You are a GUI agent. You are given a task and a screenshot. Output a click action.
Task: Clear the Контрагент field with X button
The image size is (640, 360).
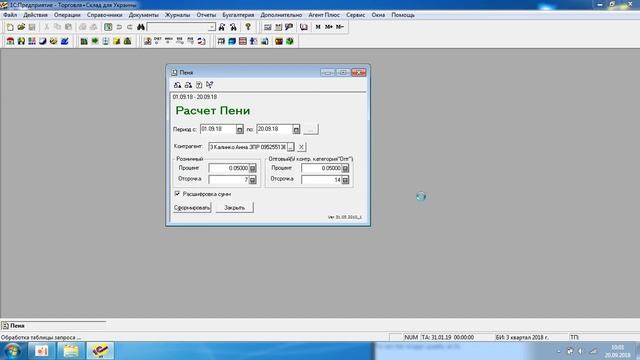click(x=301, y=147)
